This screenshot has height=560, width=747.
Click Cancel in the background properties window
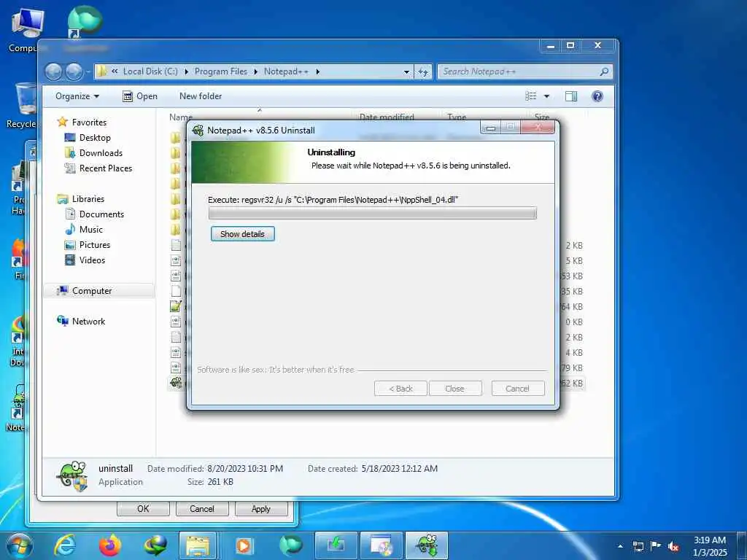click(x=202, y=508)
